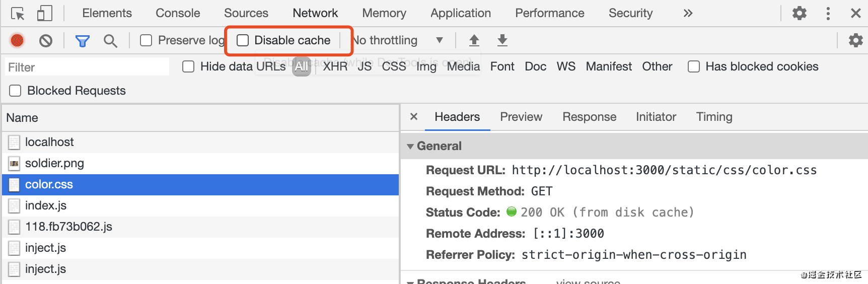This screenshot has height=284, width=868.
Task: Enable Has blocked cookies checkbox
Action: point(694,66)
